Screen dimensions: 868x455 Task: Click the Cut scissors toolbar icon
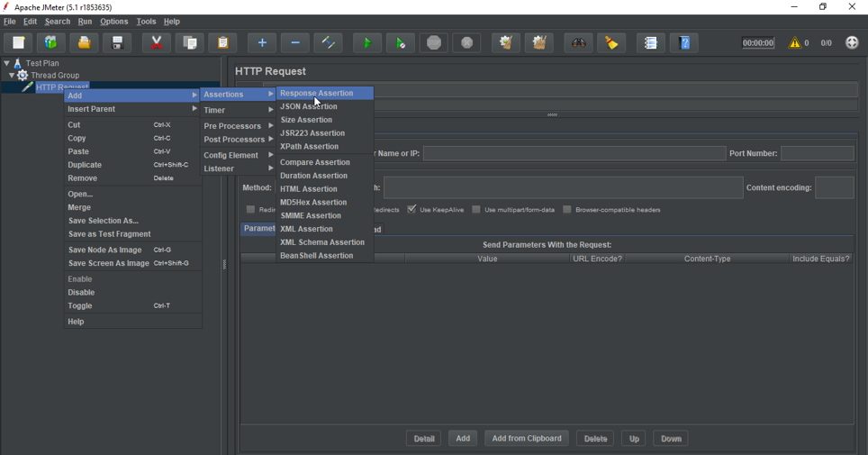tap(157, 42)
